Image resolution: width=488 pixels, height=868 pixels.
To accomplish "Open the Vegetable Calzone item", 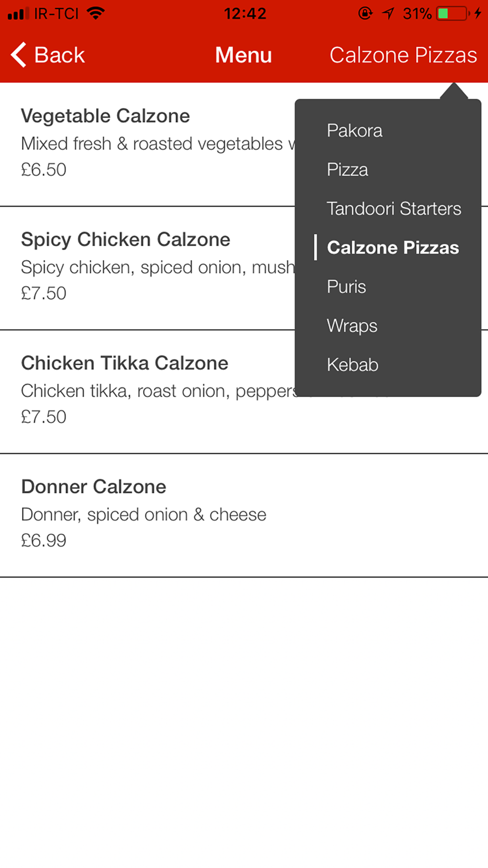I will click(147, 145).
